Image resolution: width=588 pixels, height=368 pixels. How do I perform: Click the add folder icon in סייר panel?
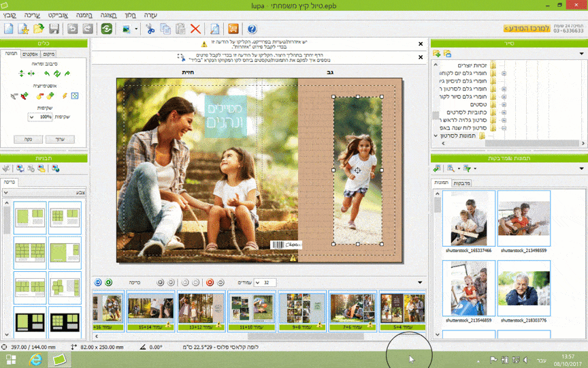point(436,53)
